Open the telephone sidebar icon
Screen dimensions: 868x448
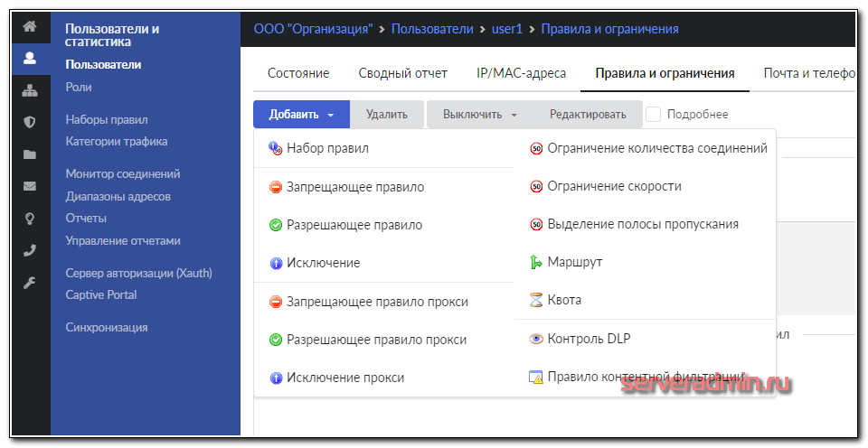click(x=30, y=250)
